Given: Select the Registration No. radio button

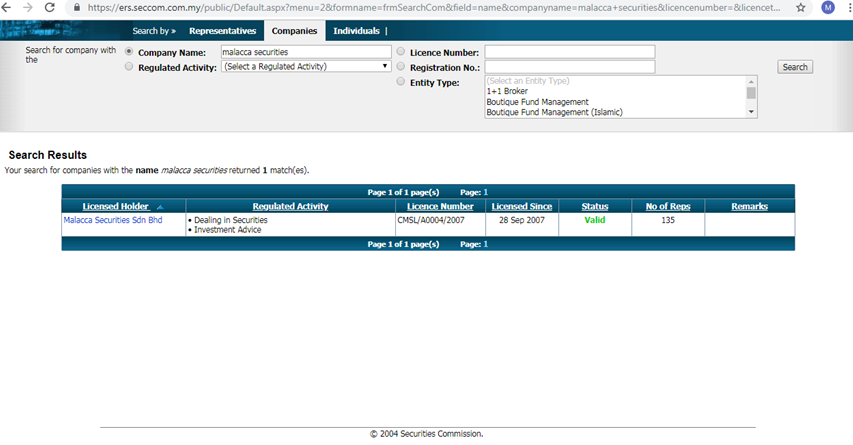Looking at the screenshot, I should pyautogui.click(x=401, y=66).
